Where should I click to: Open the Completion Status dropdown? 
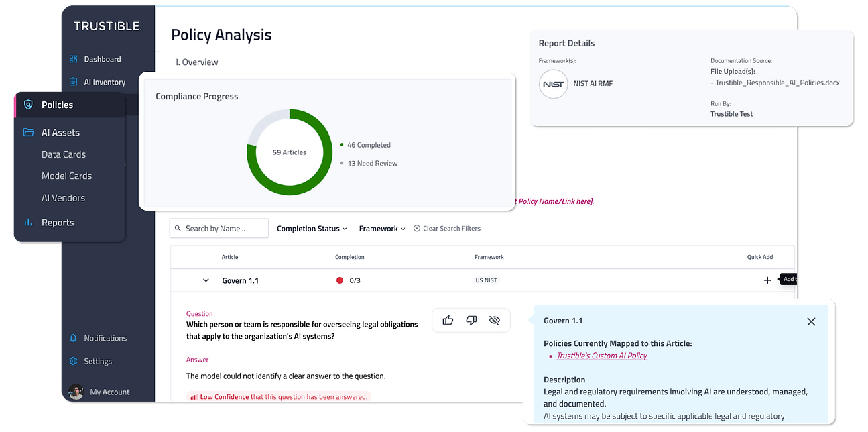[x=312, y=229]
